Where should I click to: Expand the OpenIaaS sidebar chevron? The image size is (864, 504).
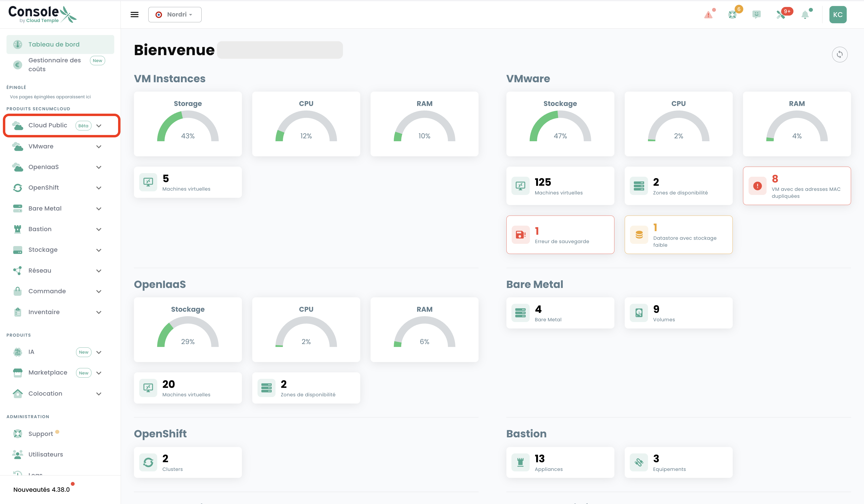99,167
